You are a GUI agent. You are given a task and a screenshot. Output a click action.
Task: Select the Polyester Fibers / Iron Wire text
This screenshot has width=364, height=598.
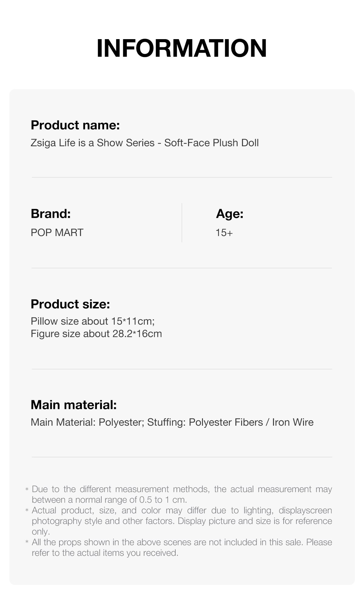(x=251, y=422)
